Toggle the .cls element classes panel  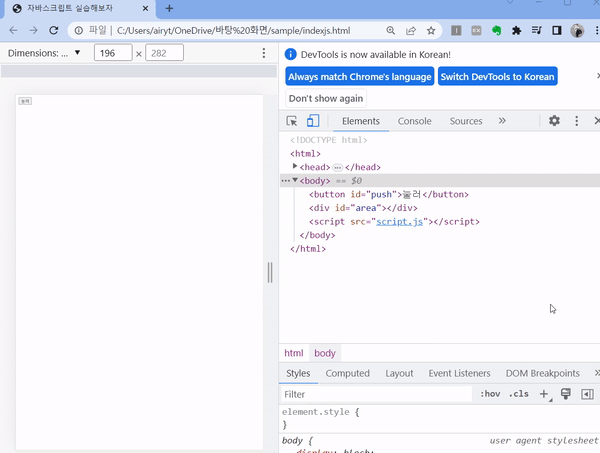coord(518,394)
